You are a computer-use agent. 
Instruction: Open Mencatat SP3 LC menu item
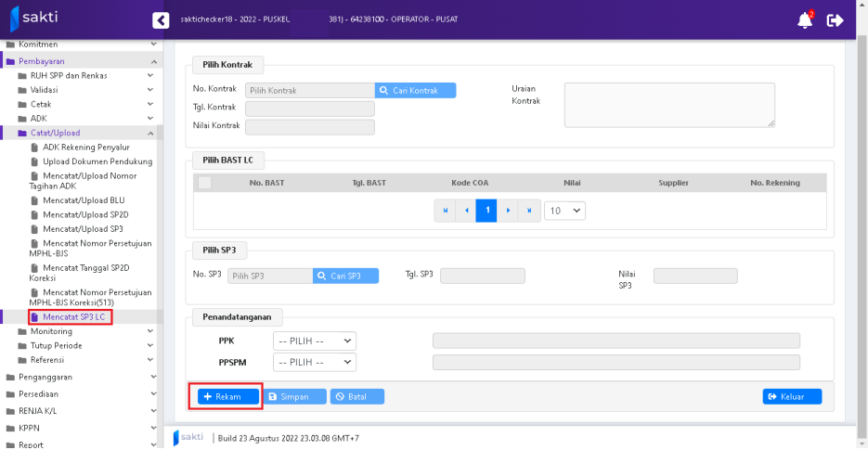[73, 317]
